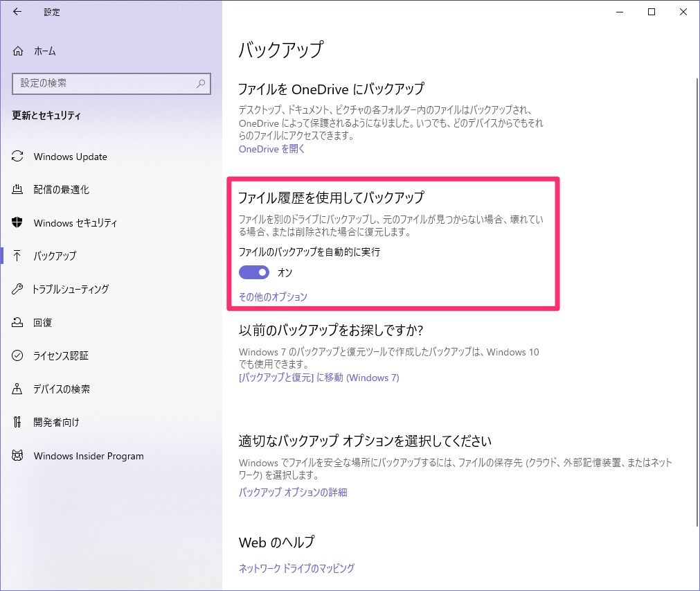
Task: Close the 設定 window
Action: tap(683, 12)
